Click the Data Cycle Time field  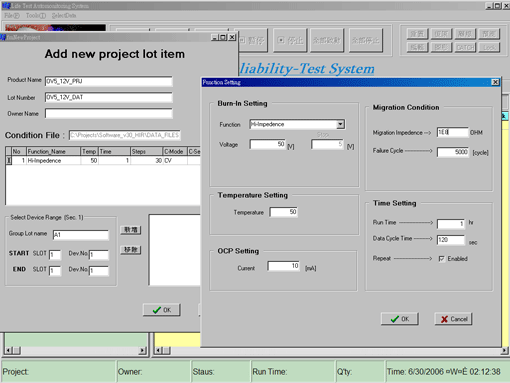point(451,240)
